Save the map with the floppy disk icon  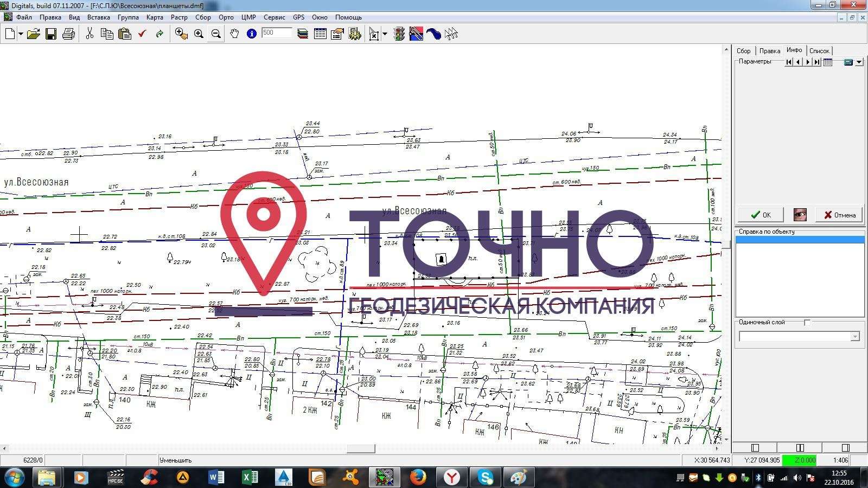pyautogui.click(x=51, y=34)
